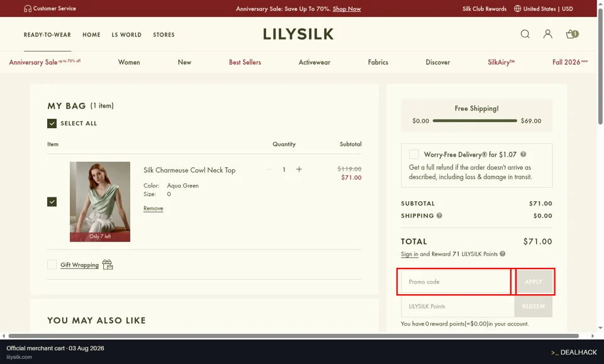Open the product thumbnail image
This screenshot has height=364, width=604.
[x=100, y=202]
